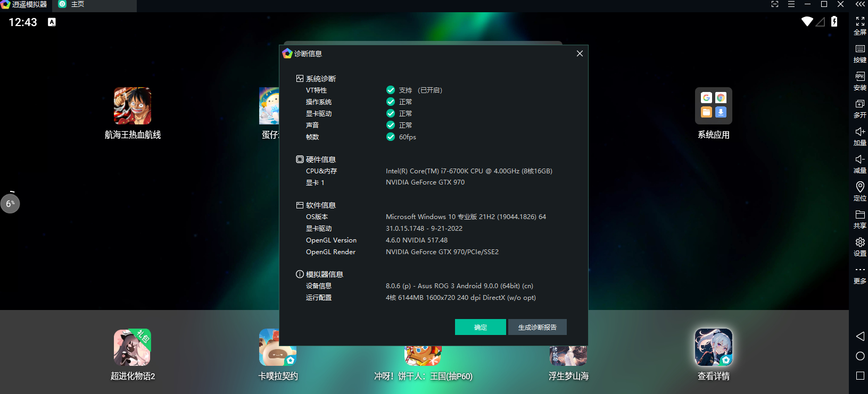Screen dimensions: 868x394
Task: Launch the 蛋仔 app icon behind the dialog
Action: coord(269,106)
